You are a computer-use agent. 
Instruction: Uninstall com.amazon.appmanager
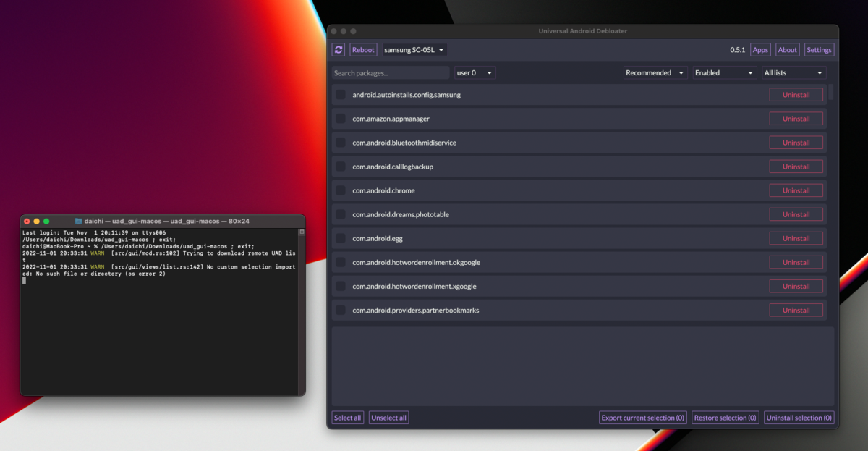(x=796, y=119)
